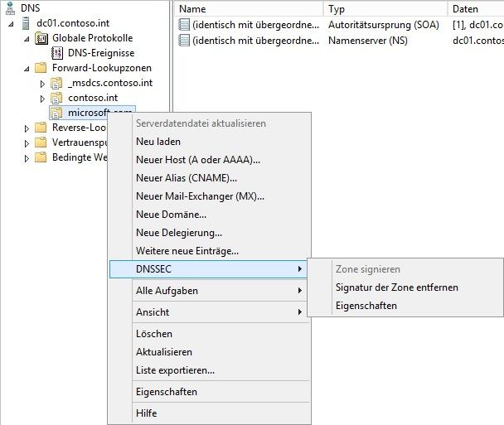Sort by the Typ column header
The image size is (504, 425).
(385, 8)
